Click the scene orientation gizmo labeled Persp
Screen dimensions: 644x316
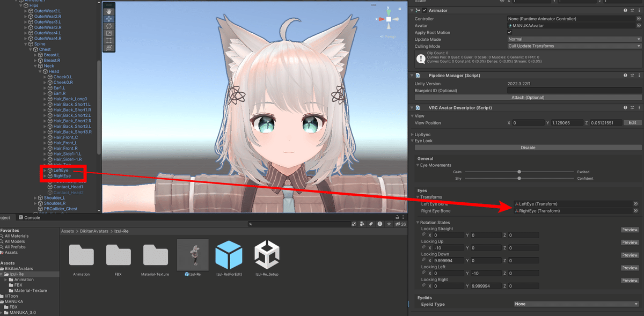point(388,36)
